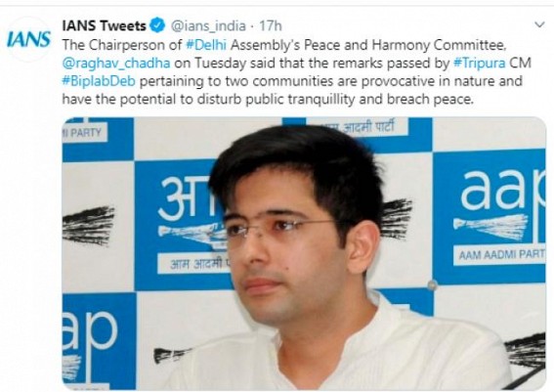The width and height of the screenshot is (554, 392).
Task: Click the man's face in the photo
Action: tap(279, 247)
